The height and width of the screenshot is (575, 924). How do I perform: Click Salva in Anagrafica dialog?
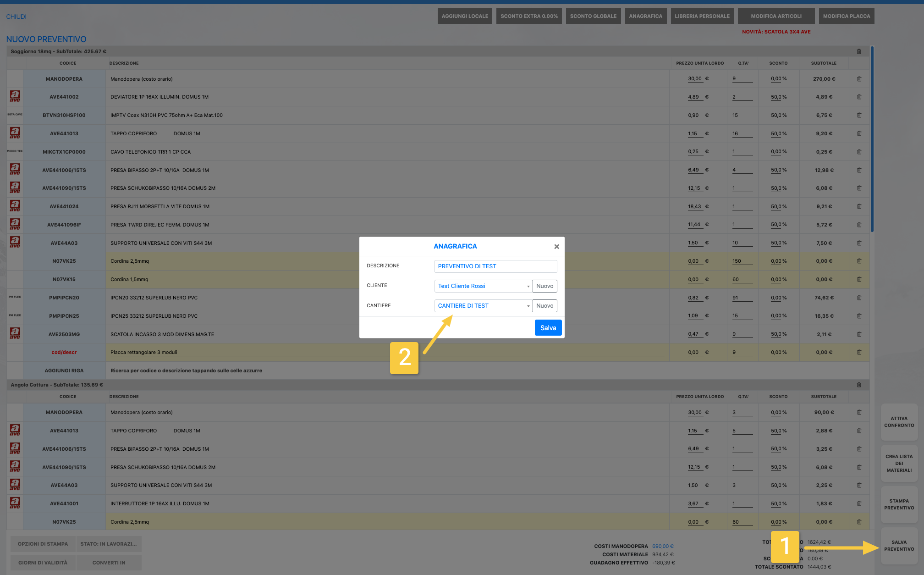tap(548, 328)
